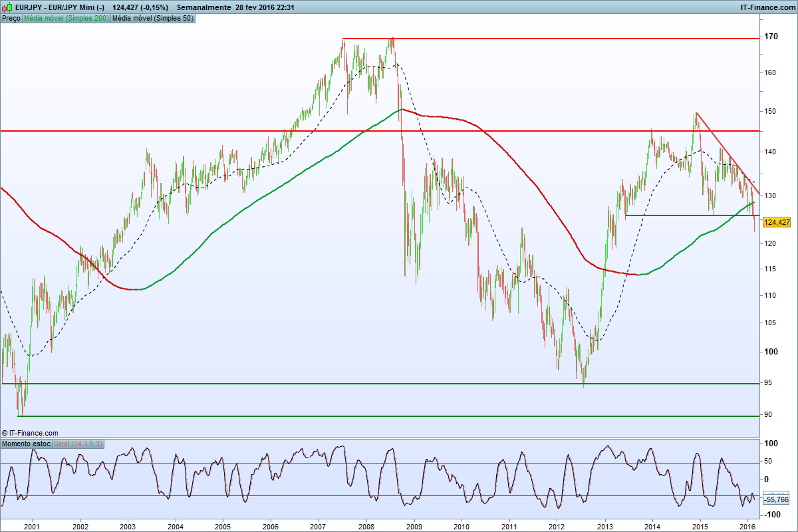Select the -55,766 stochastic value tag

[777, 499]
